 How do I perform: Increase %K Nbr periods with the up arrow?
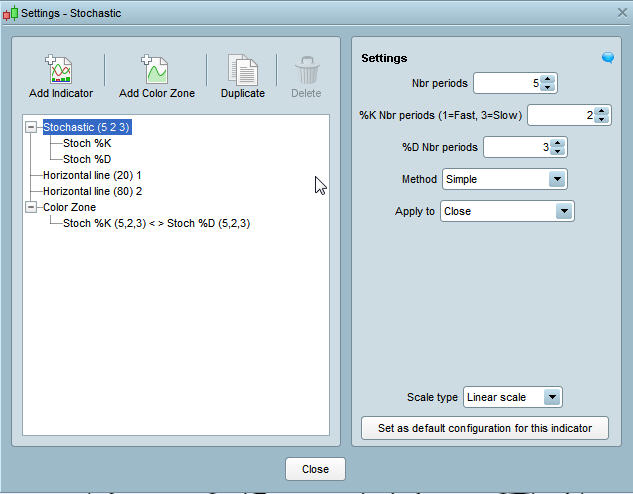point(602,111)
